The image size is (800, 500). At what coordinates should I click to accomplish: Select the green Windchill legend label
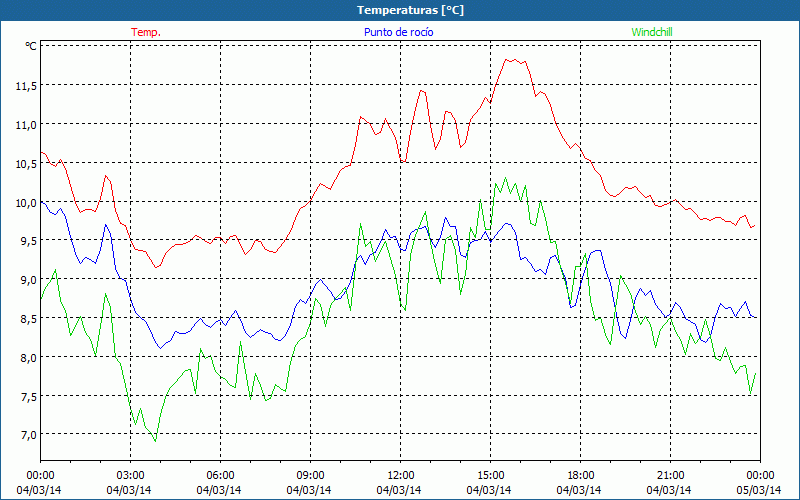(x=652, y=32)
